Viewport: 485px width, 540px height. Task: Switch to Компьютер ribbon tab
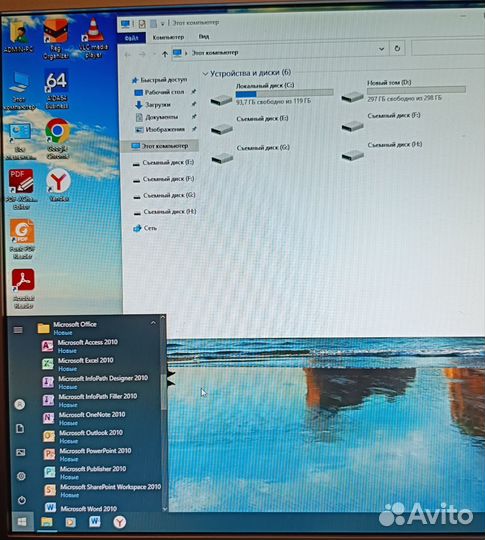pos(168,37)
